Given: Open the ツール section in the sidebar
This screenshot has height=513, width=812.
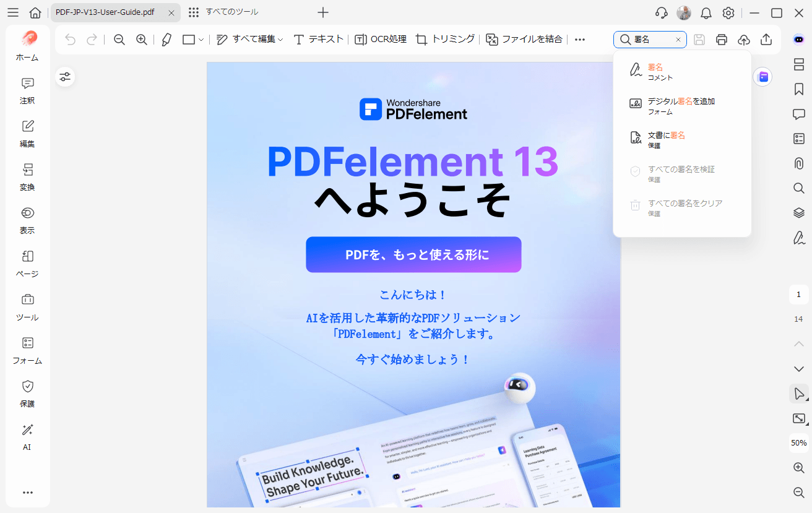Looking at the screenshot, I should pyautogui.click(x=27, y=307).
